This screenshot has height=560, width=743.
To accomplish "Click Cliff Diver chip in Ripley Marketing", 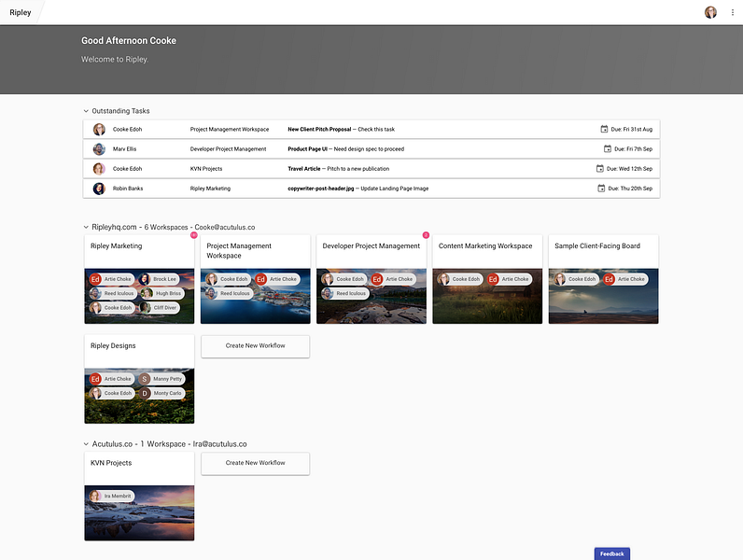I will click(159, 307).
